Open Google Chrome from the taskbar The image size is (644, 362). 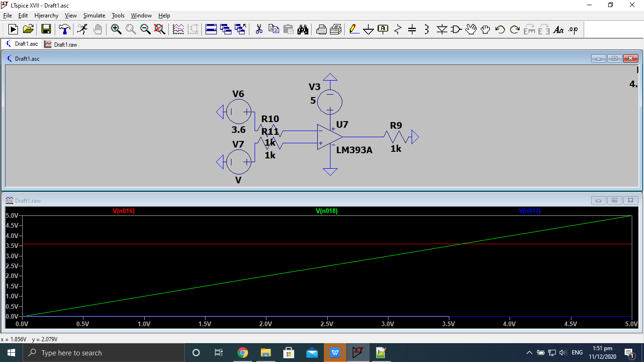coord(242,353)
